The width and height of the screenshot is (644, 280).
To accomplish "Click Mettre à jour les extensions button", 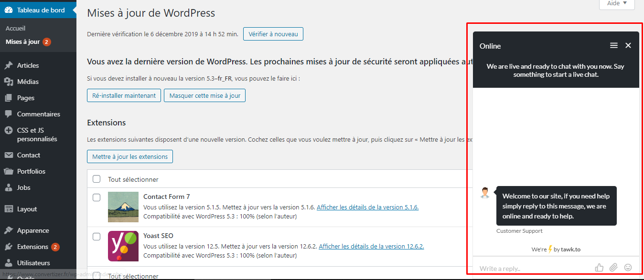I will pos(130,156).
